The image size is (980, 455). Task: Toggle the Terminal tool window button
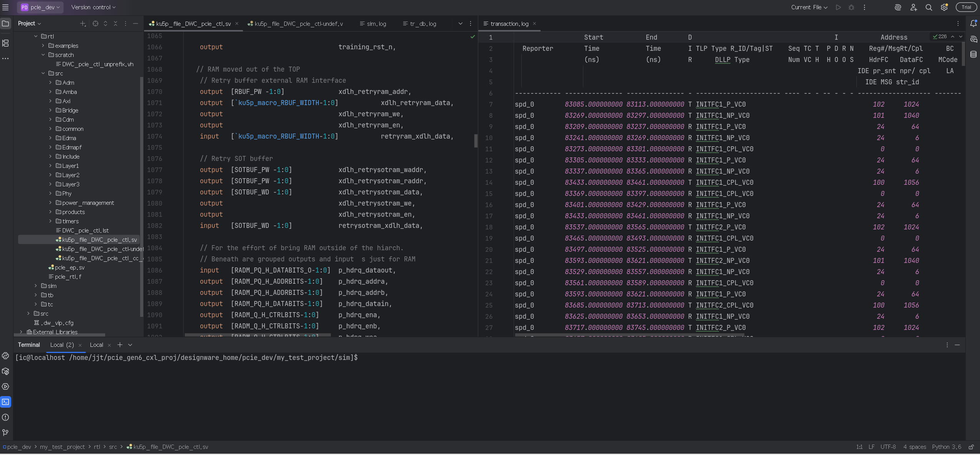tap(5, 402)
